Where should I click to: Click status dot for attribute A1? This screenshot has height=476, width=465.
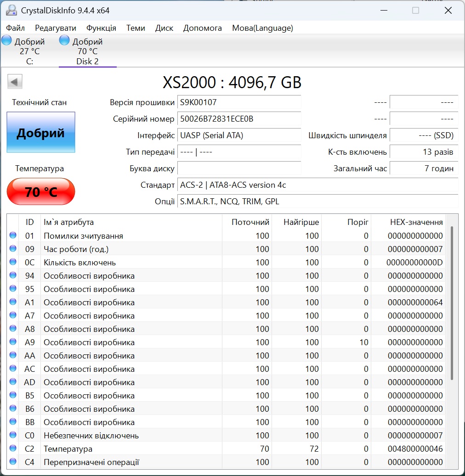tap(13, 302)
